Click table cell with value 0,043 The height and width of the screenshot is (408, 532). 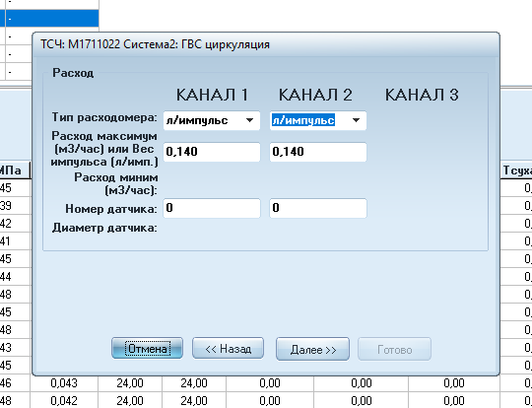[x=64, y=383]
